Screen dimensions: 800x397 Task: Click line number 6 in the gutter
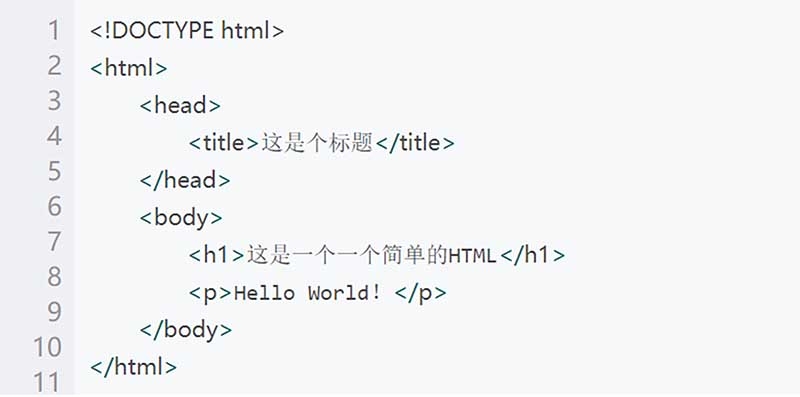pyautogui.click(x=54, y=207)
